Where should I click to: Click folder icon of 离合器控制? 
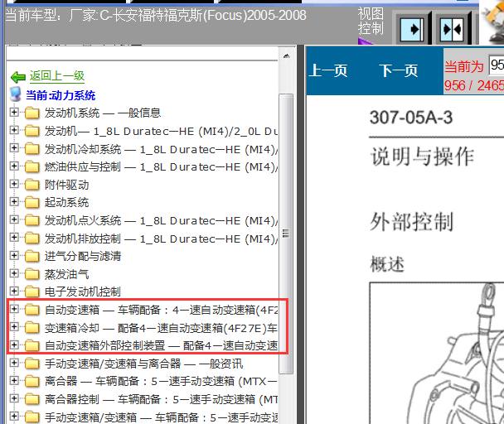pyautogui.click(x=32, y=399)
